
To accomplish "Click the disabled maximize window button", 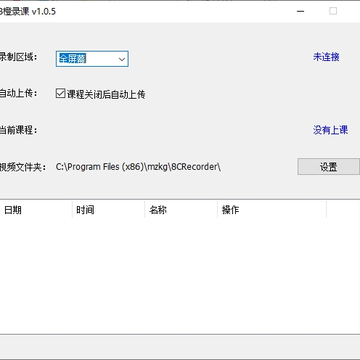I will 333,11.
